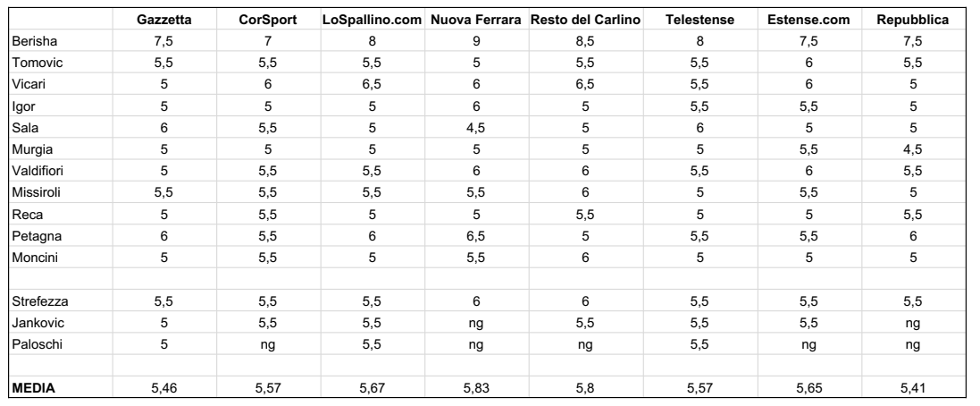This screenshot has height=406, width=980.
Task: Click the Nuova Ferrara average 5,83
Action: (476, 388)
